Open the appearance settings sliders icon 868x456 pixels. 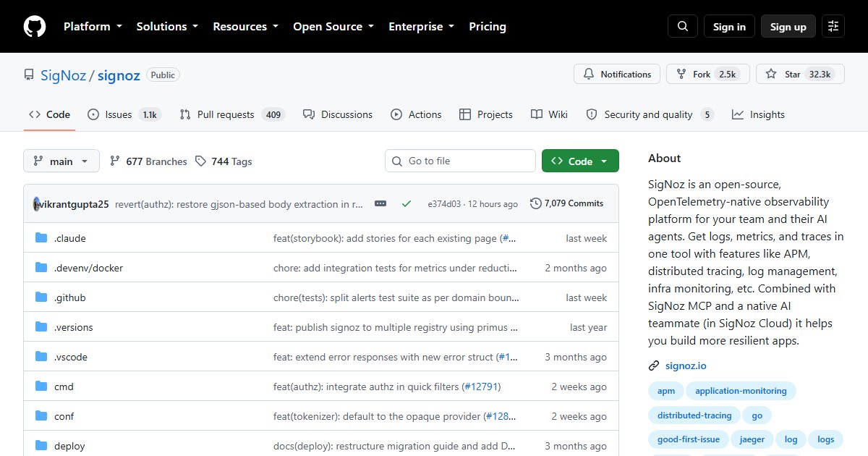pyautogui.click(x=833, y=27)
